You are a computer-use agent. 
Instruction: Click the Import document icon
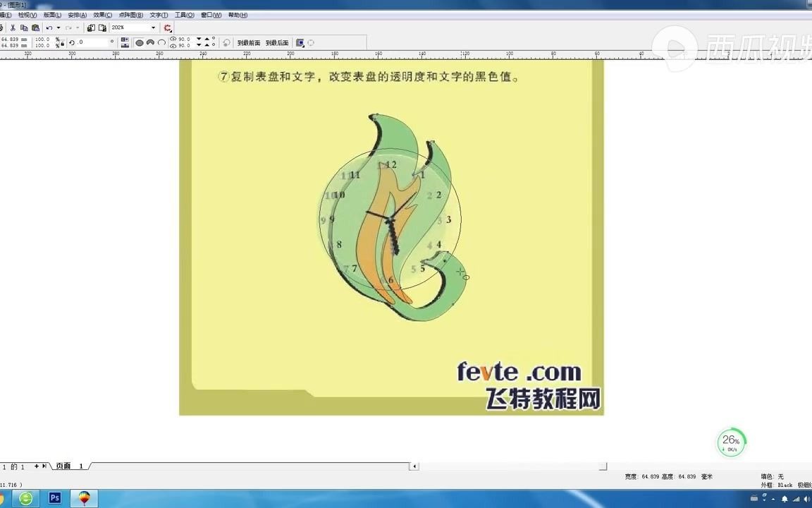point(90,28)
